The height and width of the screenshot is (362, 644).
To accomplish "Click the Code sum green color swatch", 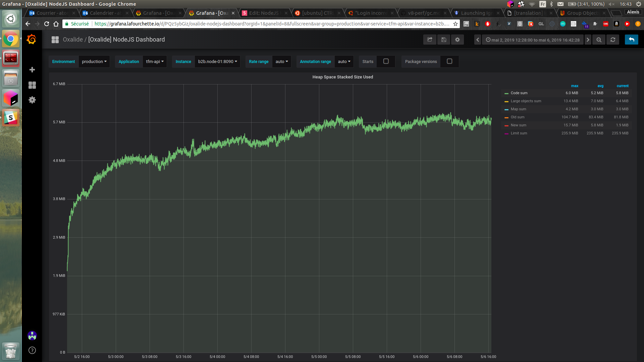I will [x=506, y=93].
